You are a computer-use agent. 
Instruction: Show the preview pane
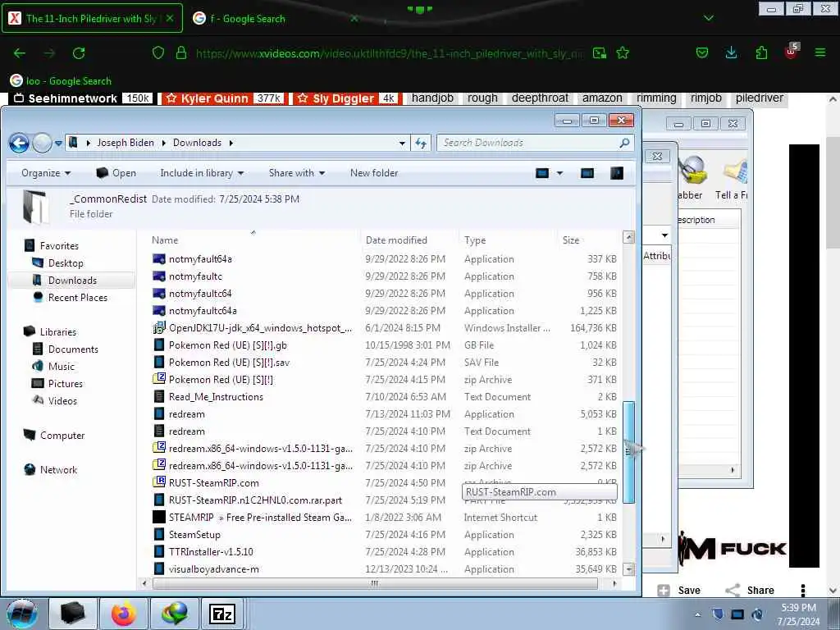click(x=587, y=173)
